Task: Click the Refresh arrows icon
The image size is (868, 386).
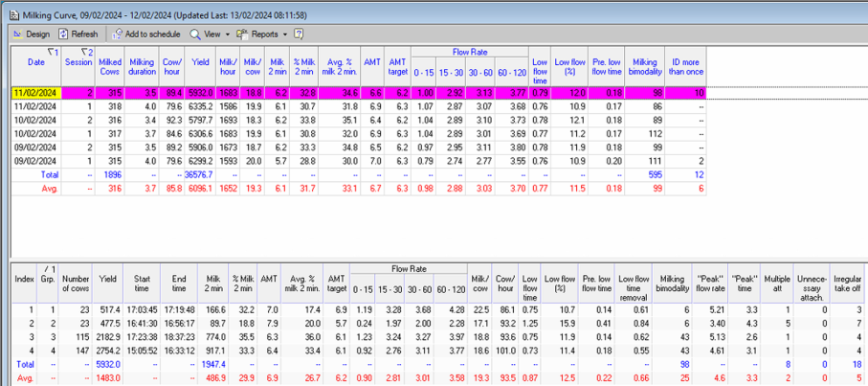Action: (65, 34)
